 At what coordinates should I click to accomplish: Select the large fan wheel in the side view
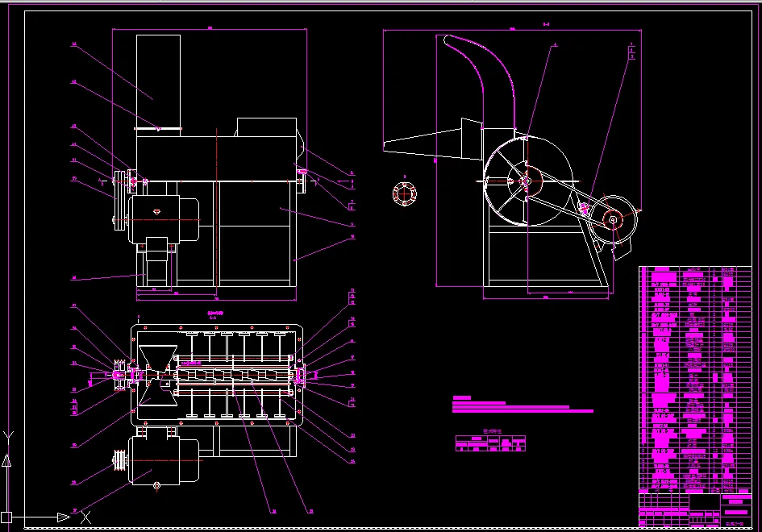coord(528,181)
